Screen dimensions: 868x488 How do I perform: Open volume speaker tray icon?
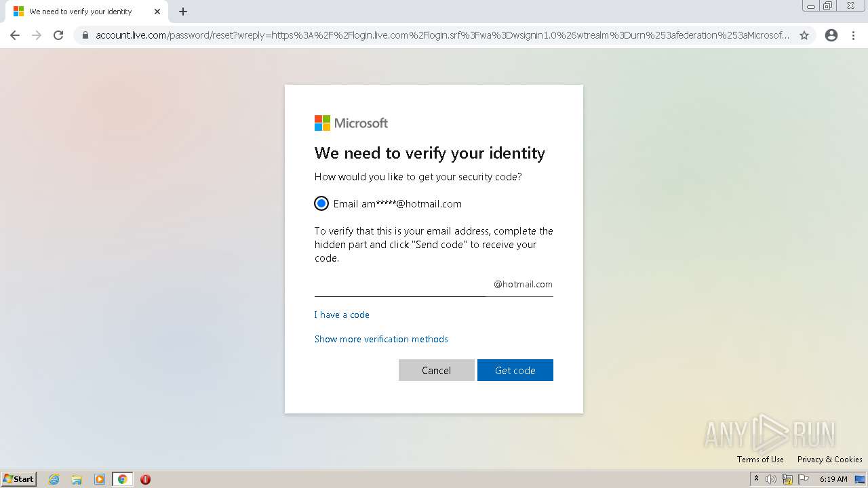click(771, 479)
